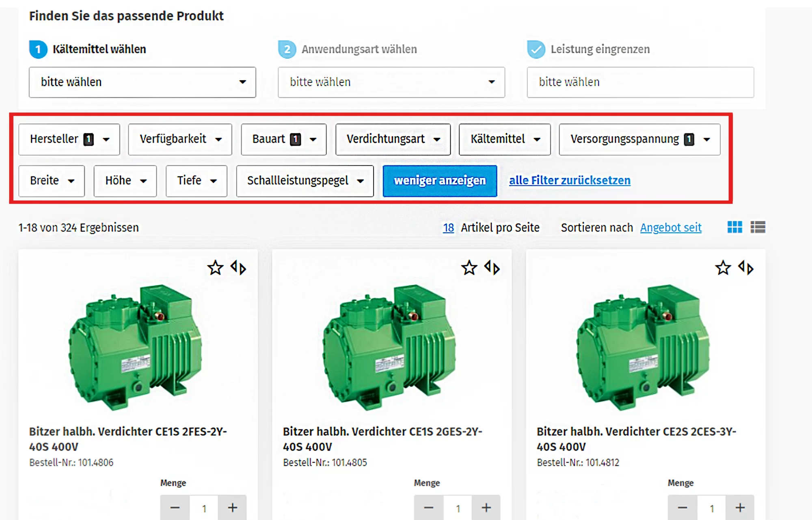
Task: Reset all filters via alle Filter zurücksetzen
Action: tap(570, 180)
